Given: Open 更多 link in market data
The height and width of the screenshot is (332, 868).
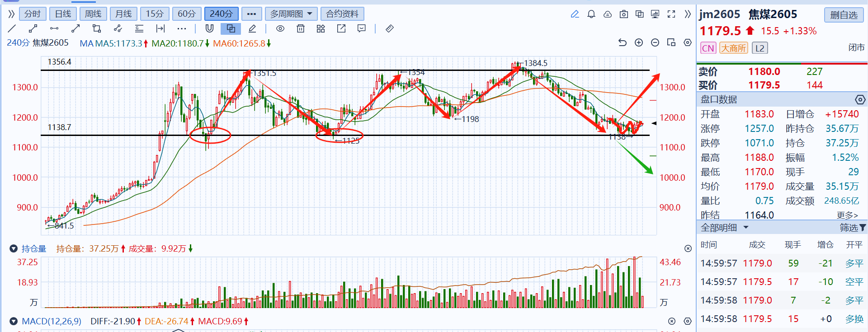Looking at the screenshot, I should 847,215.
